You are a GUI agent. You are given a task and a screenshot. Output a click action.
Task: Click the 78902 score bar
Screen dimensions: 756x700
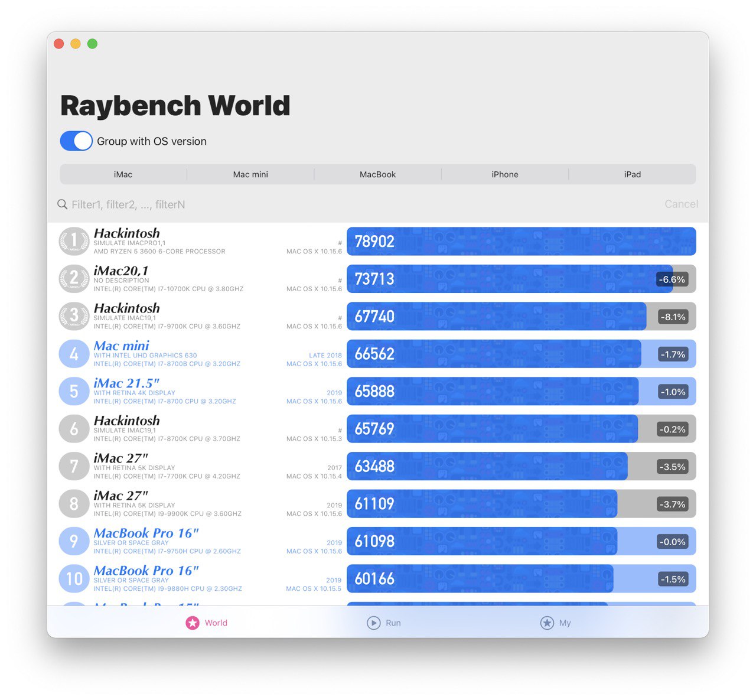521,242
